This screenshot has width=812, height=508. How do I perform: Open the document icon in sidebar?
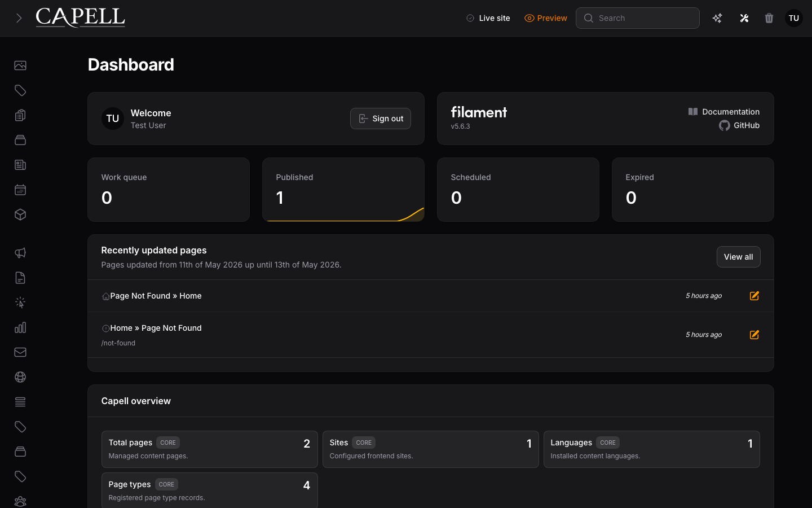(20, 278)
